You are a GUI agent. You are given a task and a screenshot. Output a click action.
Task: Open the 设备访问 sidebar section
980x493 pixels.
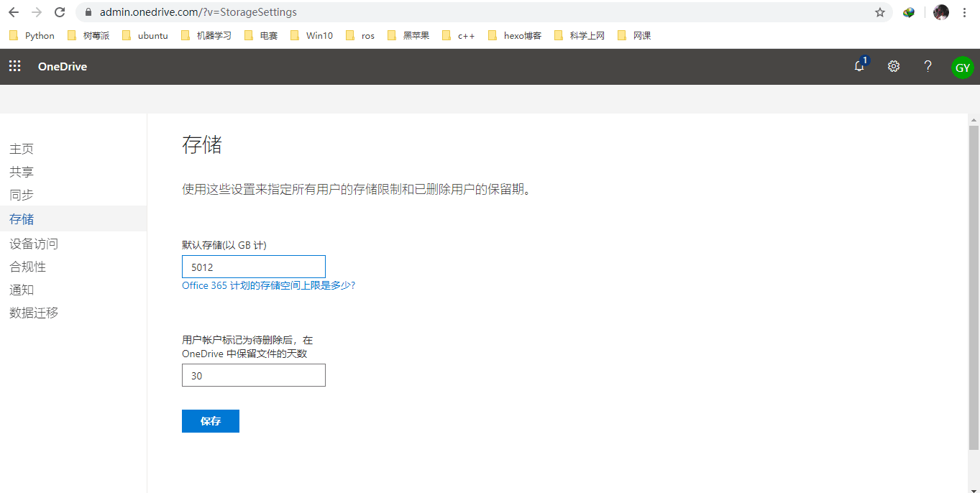pos(34,244)
